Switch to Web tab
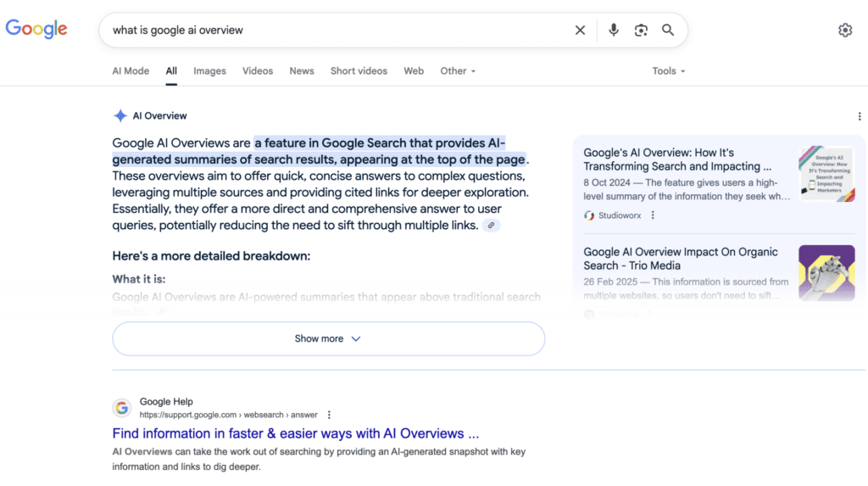868x486 pixels. coord(414,71)
